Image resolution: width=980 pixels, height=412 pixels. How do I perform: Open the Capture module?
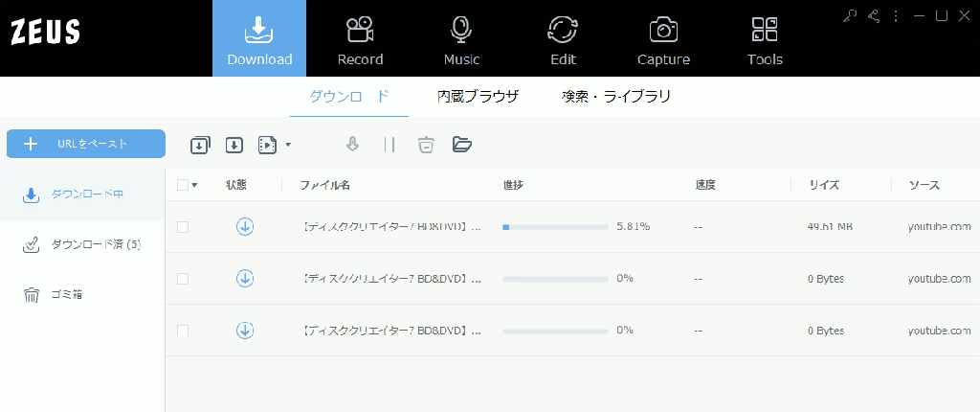(663, 40)
